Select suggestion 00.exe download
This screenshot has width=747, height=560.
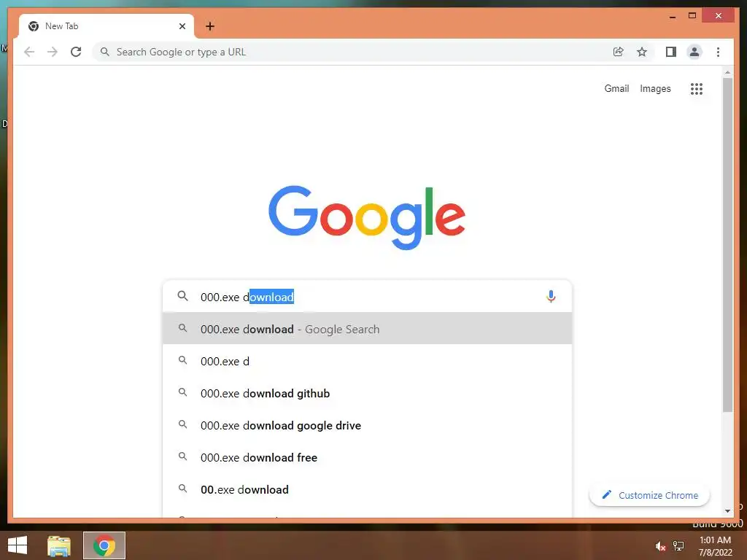point(367,489)
